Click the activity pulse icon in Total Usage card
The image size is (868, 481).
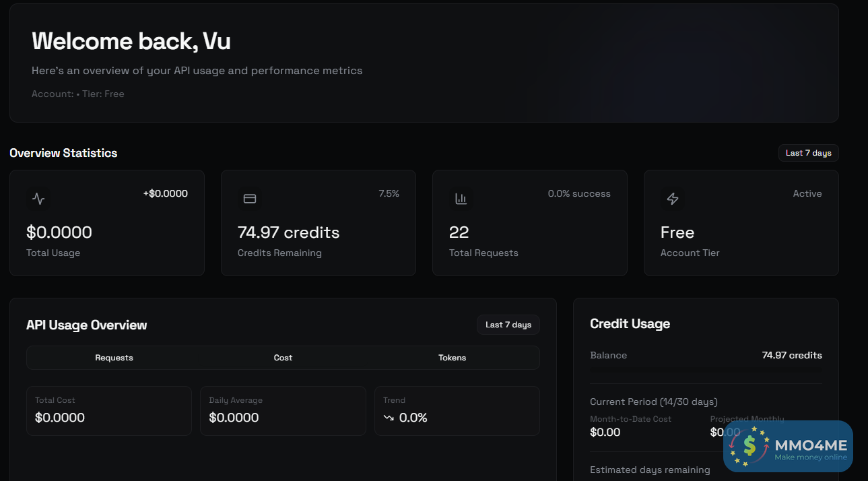38,199
